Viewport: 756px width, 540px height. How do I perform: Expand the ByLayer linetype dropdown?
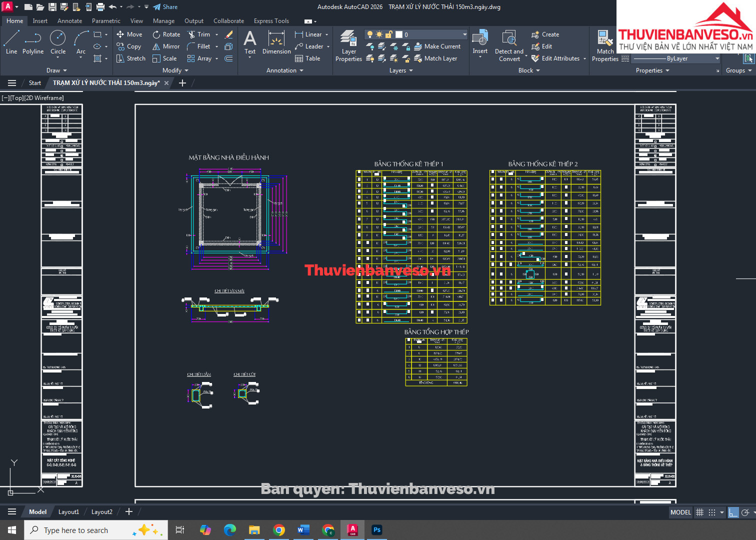pyautogui.click(x=717, y=58)
